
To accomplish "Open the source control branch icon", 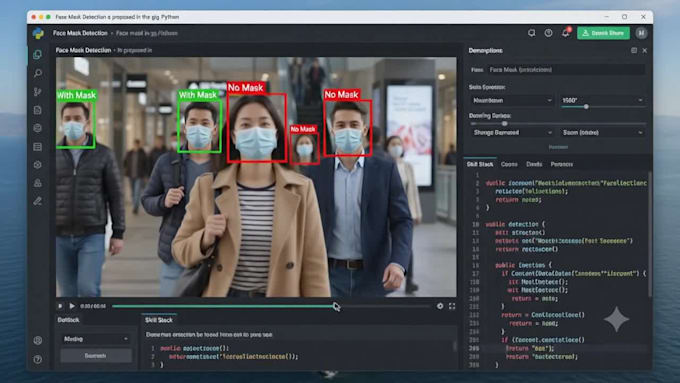I will 38,92.
